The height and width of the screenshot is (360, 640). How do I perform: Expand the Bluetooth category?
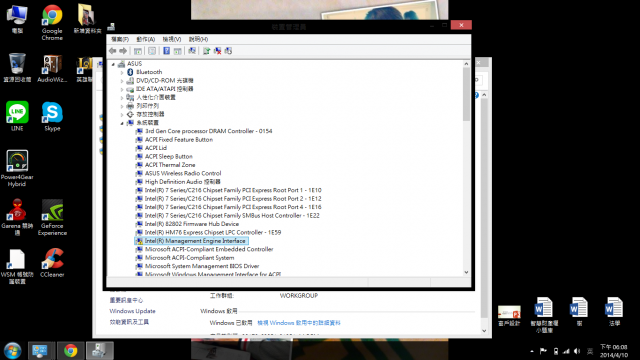click(122, 72)
